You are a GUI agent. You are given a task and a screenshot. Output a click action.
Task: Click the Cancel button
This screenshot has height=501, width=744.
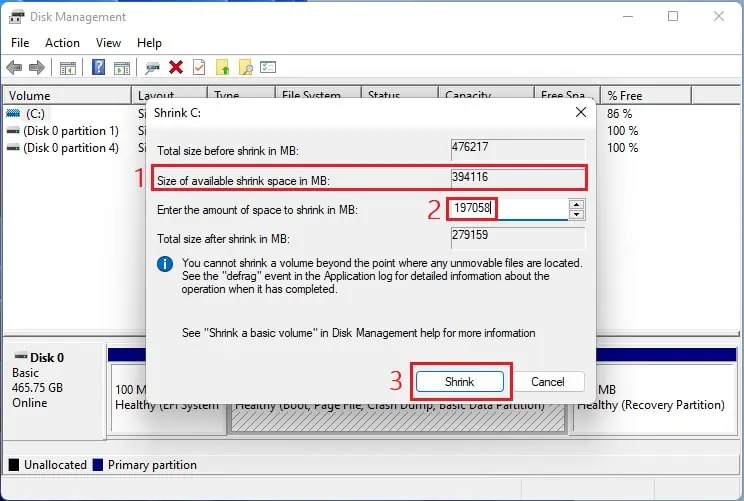(548, 381)
